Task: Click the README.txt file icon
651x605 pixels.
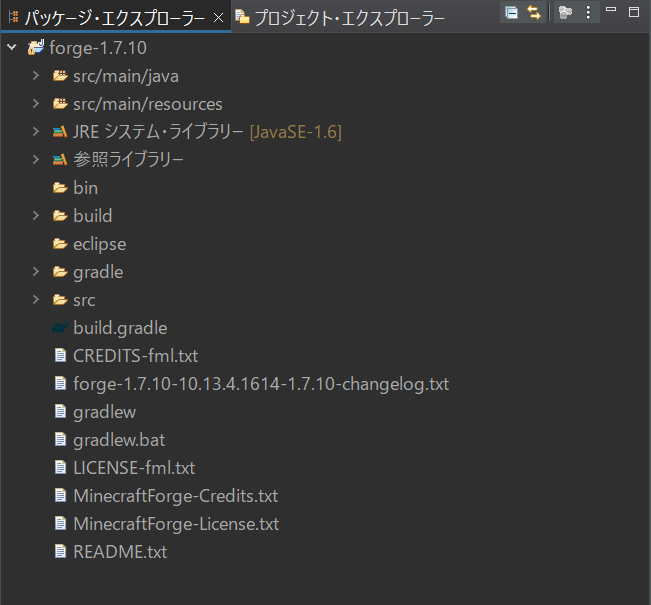Action: pyautogui.click(x=61, y=551)
